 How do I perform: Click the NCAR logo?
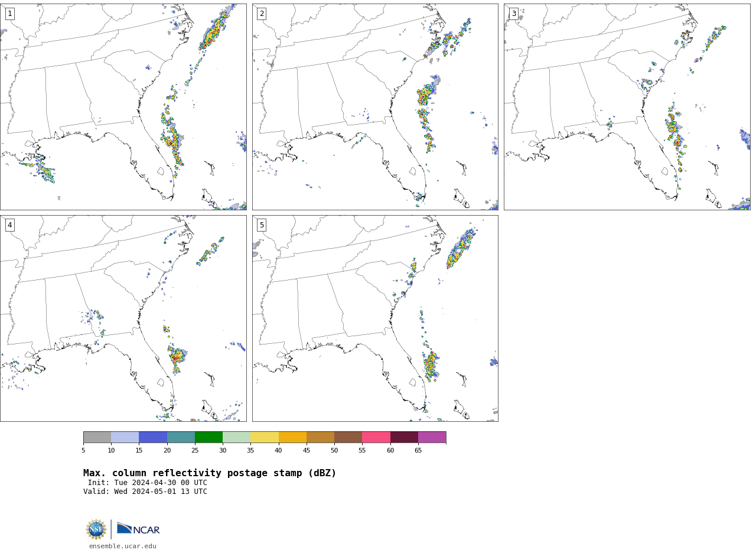click(138, 529)
